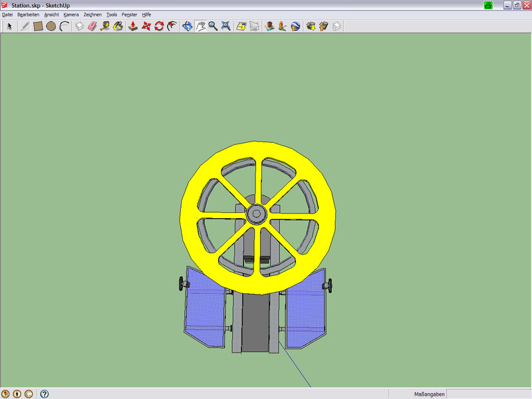Open the Tools menu

[x=112, y=15]
